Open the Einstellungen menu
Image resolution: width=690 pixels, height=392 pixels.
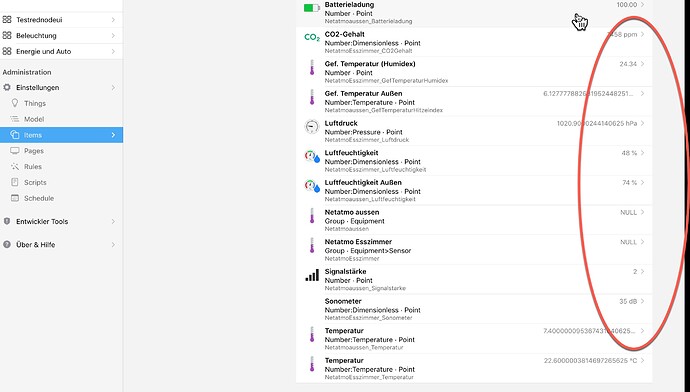62,88
